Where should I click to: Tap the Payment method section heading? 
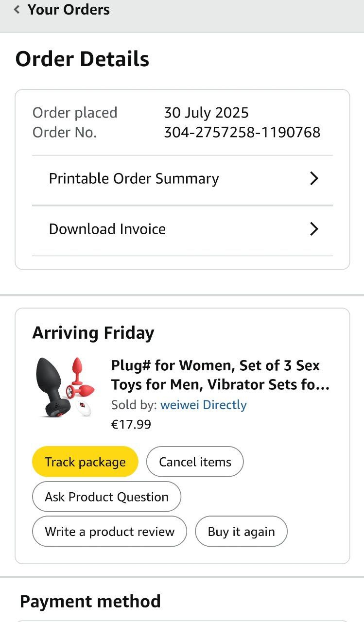[x=90, y=602]
